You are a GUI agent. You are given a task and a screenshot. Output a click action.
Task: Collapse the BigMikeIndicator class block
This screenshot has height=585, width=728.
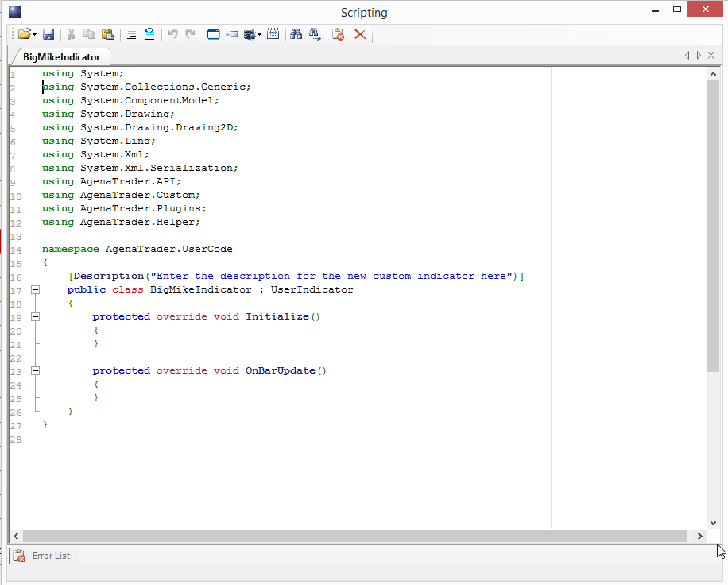click(x=35, y=290)
